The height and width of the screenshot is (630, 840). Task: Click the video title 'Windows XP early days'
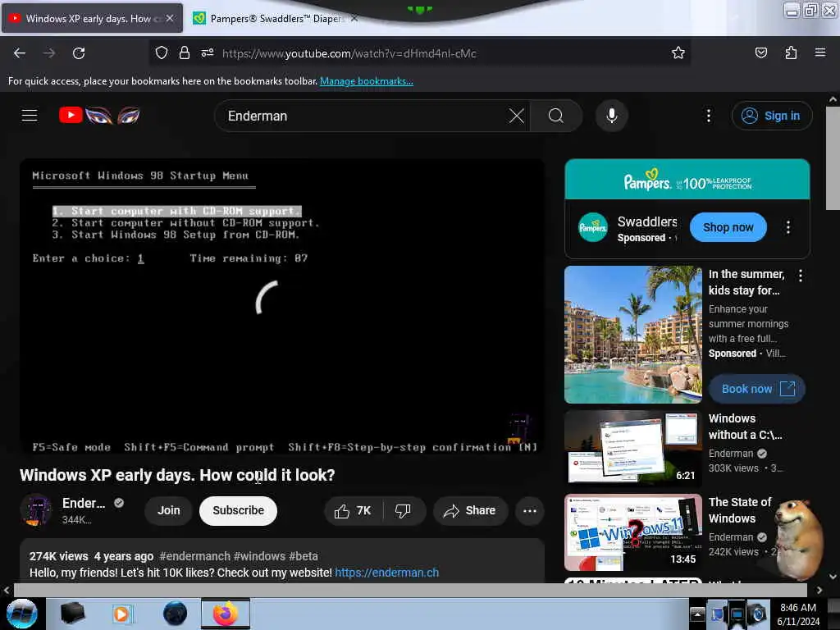pos(177,475)
